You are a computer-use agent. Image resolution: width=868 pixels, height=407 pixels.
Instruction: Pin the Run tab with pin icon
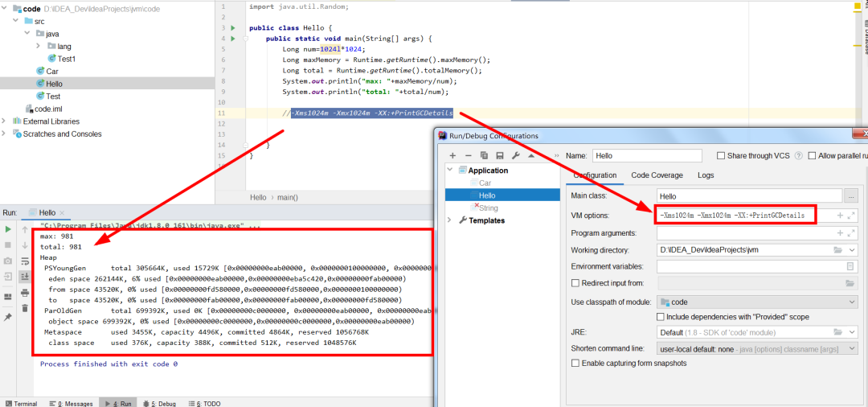pyautogui.click(x=8, y=317)
